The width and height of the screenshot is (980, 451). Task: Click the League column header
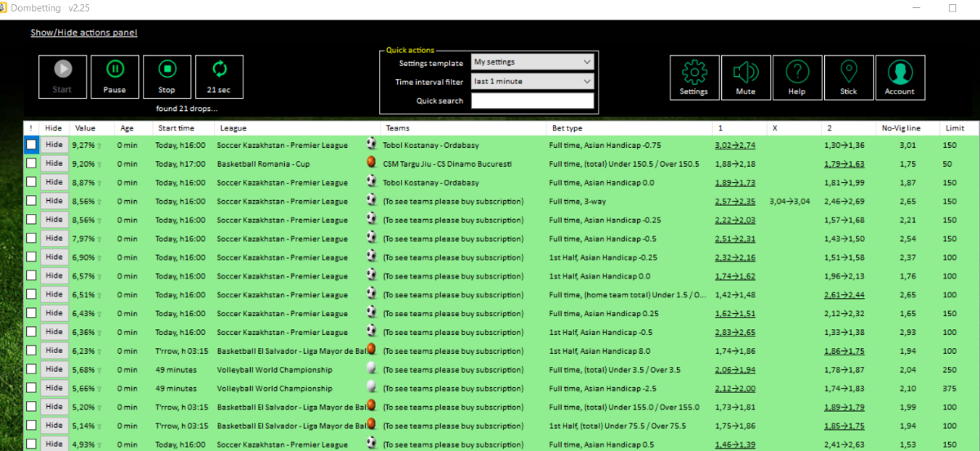click(233, 128)
